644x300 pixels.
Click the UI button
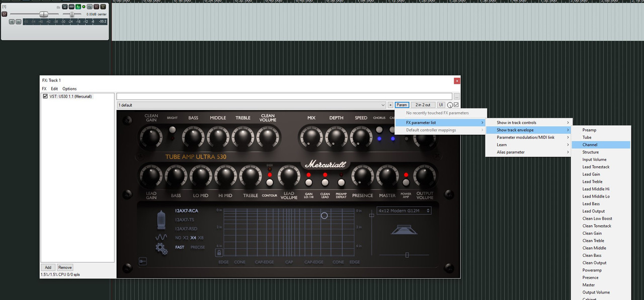tap(441, 105)
